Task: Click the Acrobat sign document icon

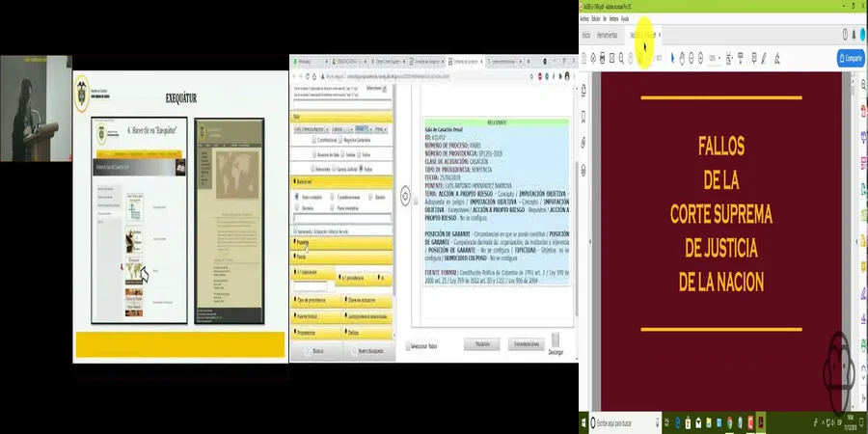Action: click(x=777, y=58)
